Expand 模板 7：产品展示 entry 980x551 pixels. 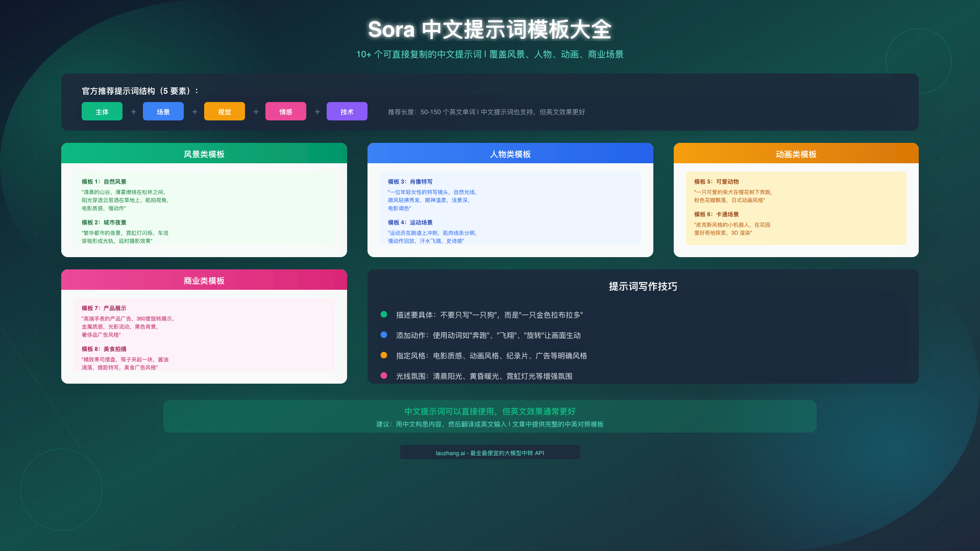tap(103, 308)
